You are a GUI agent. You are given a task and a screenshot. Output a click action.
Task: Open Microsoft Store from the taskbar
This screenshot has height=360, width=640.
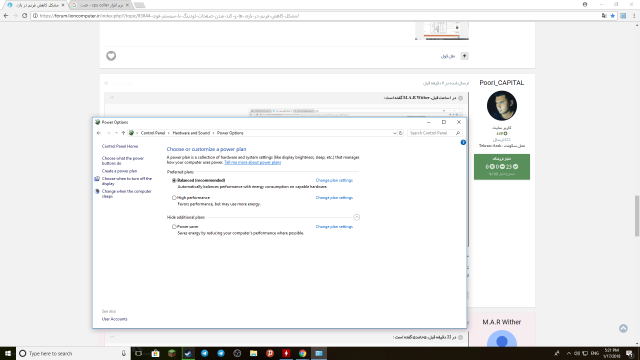156,353
